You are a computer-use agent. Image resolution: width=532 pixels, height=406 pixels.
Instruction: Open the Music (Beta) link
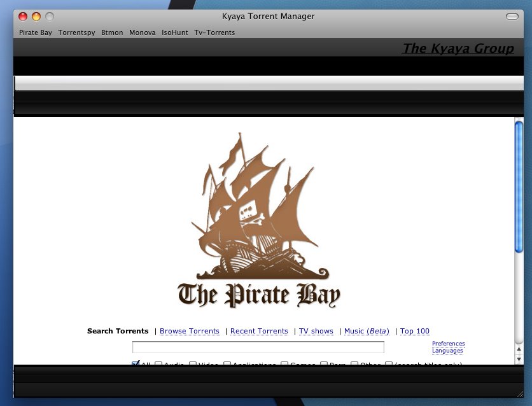(x=367, y=331)
